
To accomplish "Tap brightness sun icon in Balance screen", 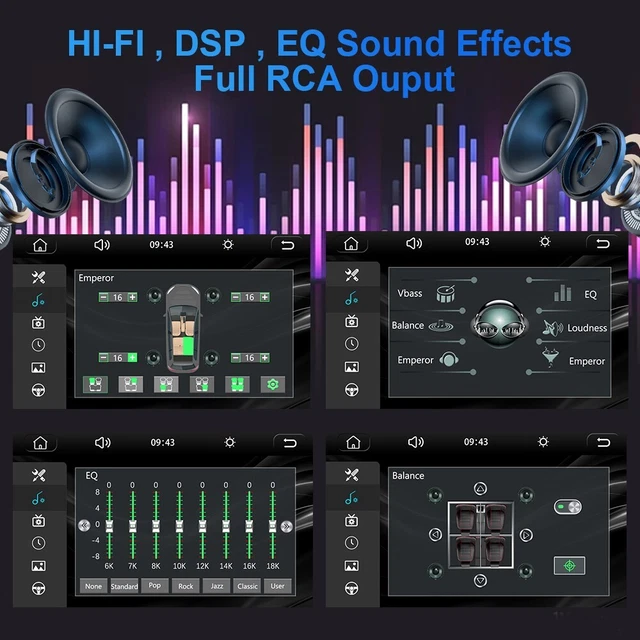I will [x=542, y=442].
